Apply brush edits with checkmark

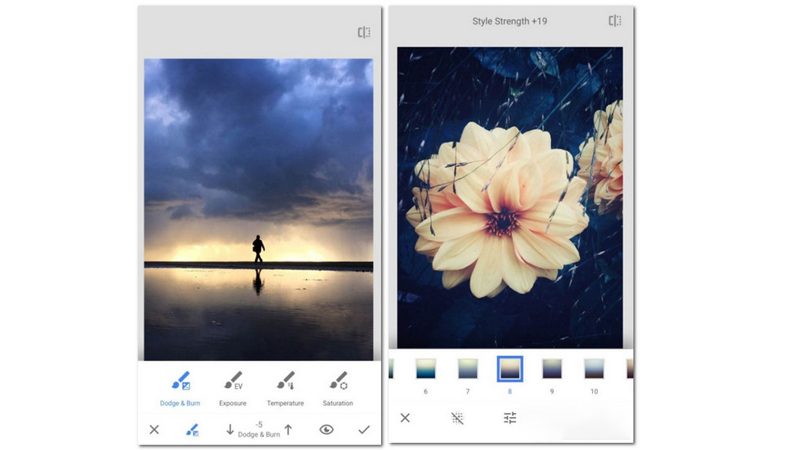tap(364, 430)
